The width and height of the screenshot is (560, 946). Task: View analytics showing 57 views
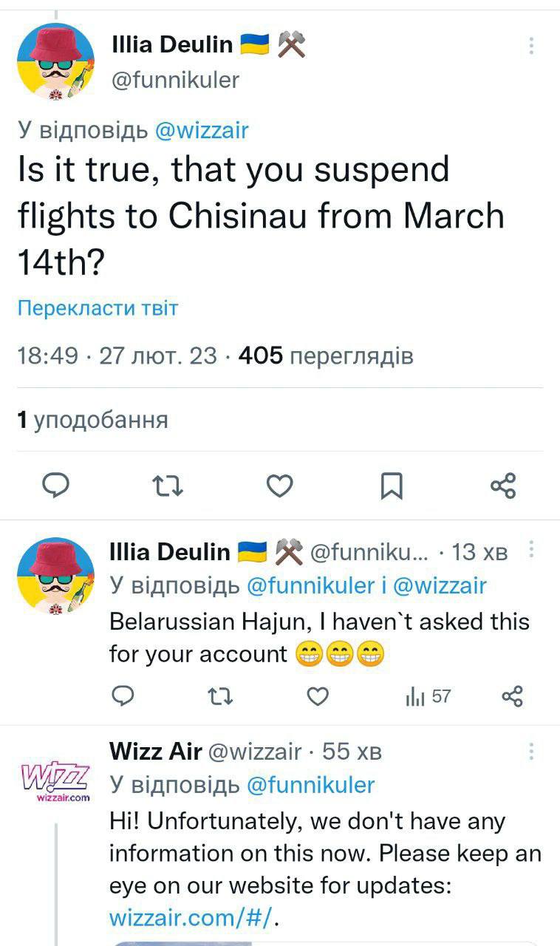click(x=427, y=696)
